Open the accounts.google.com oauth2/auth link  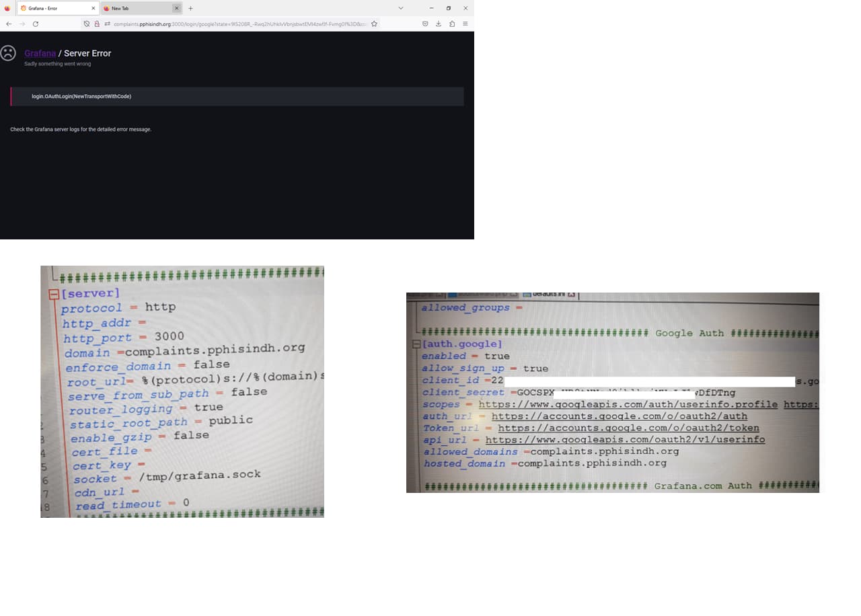point(620,416)
